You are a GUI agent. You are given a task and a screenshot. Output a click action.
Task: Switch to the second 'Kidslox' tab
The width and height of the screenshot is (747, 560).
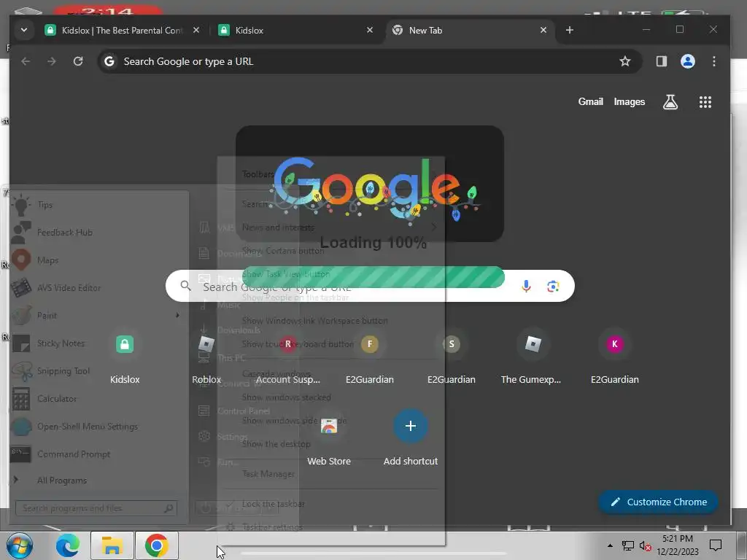tap(296, 31)
